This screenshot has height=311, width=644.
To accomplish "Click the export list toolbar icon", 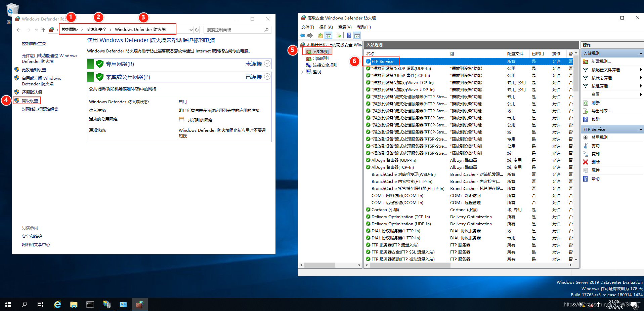I will click(338, 35).
